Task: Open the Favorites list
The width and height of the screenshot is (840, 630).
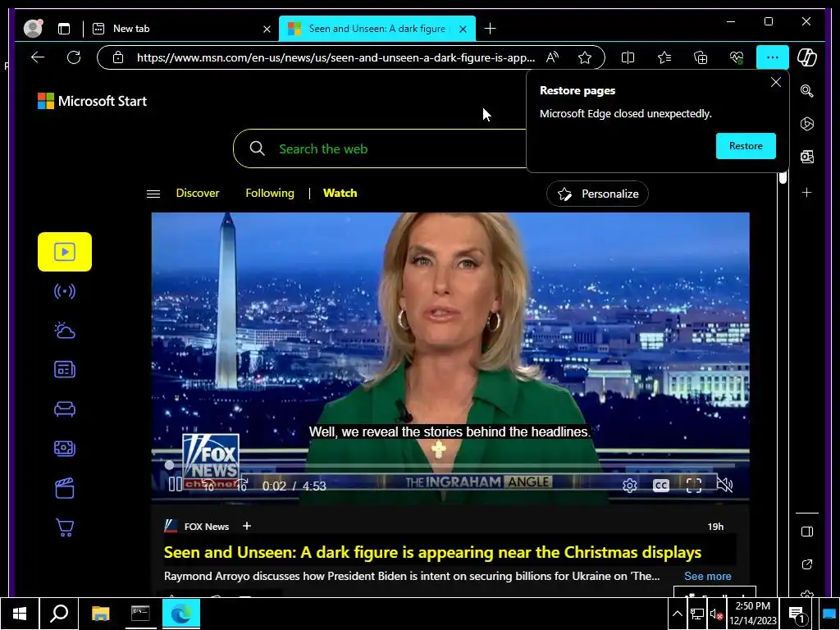Action: pyautogui.click(x=664, y=57)
